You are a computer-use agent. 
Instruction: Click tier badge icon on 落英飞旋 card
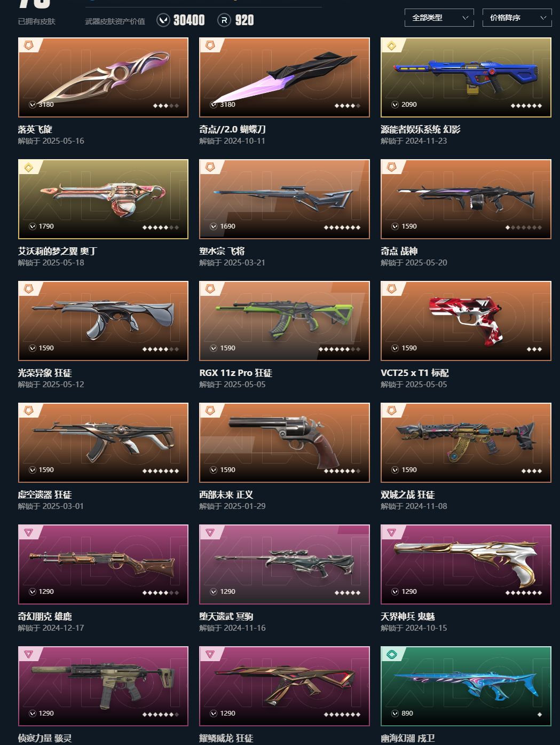[x=29, y=45]
